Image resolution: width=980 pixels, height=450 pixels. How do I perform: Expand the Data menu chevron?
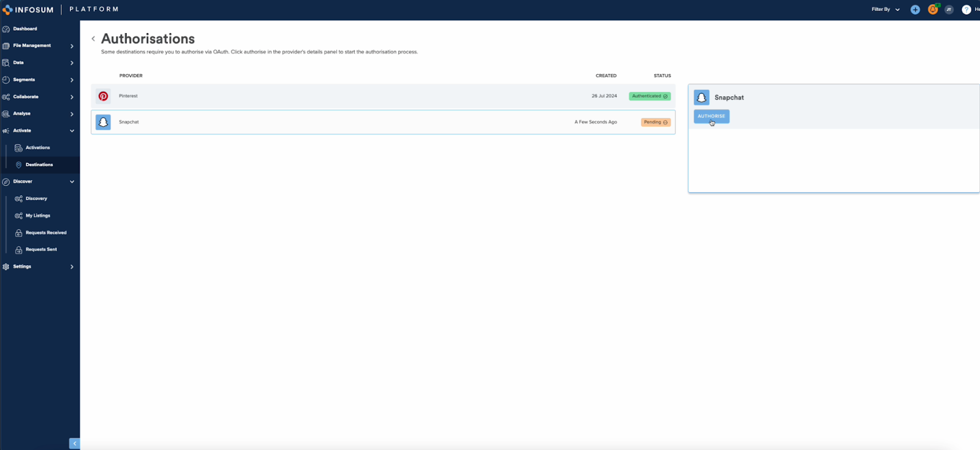pos(72,63)
